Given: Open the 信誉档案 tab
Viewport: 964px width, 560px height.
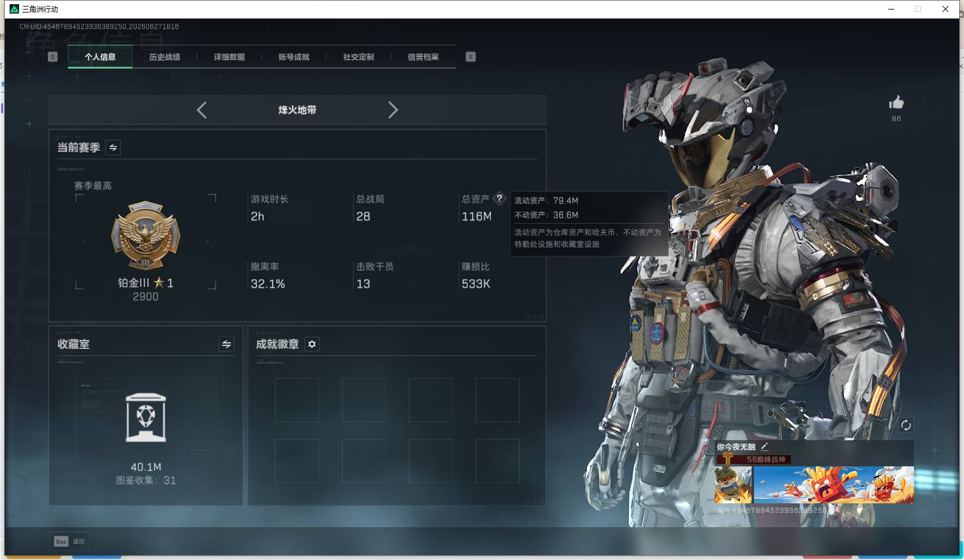Looking at the screenshot, I should pyautogui.click(x=423, y=57).
